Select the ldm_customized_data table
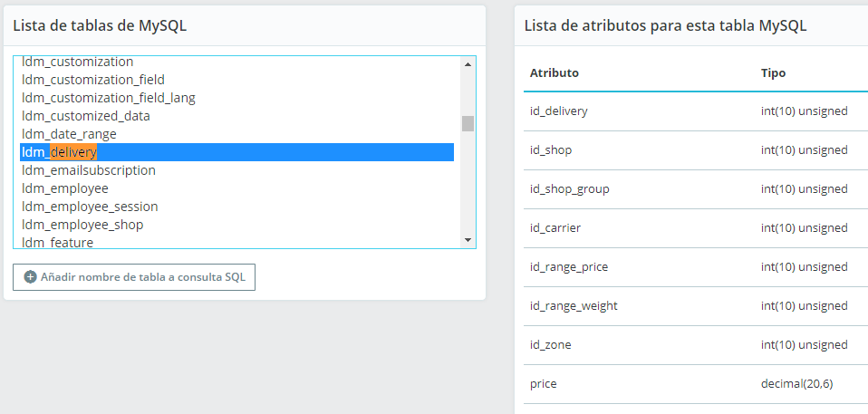 pyautogui.click(x=86, y=116)
